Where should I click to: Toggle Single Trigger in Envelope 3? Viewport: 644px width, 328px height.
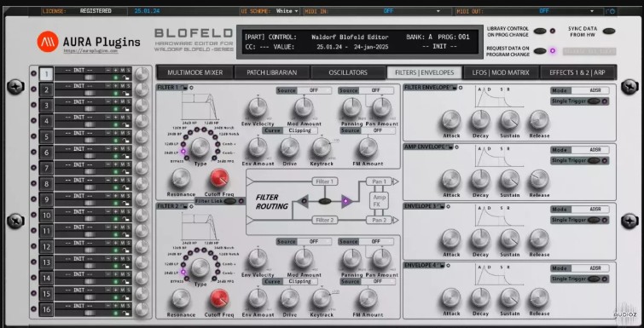(594, 220)
